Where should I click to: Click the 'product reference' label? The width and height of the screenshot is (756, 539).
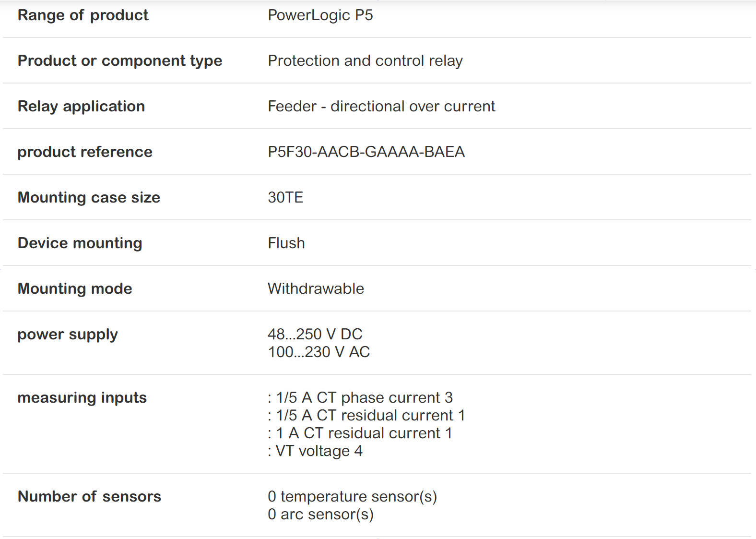(x=85, y=152)
